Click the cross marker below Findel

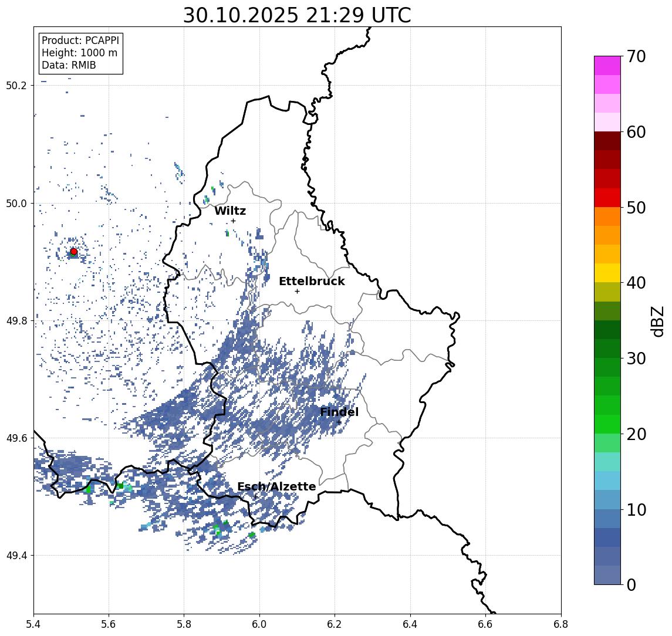click(339, 422)
